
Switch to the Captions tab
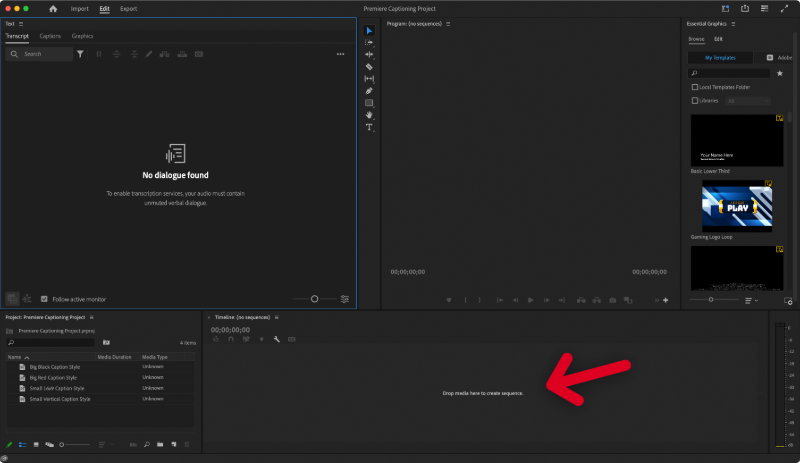point(50,36)
